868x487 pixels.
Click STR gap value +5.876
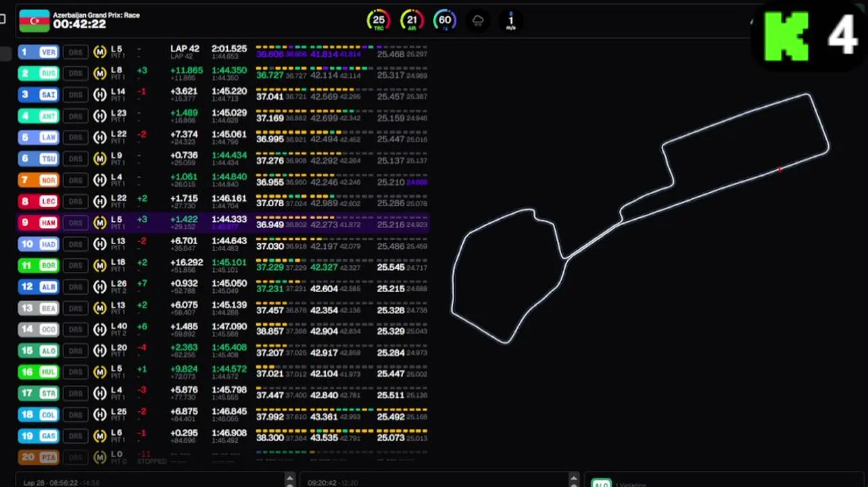[184, 390]
